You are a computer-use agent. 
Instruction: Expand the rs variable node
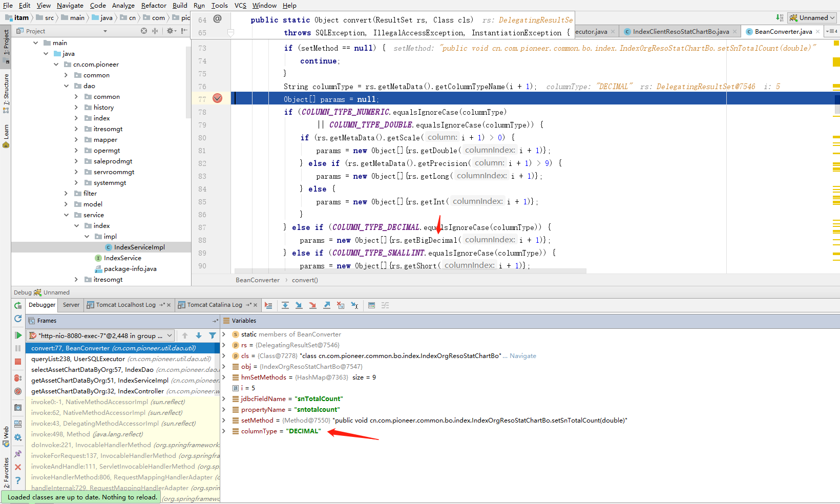click(x=224, y=345)
